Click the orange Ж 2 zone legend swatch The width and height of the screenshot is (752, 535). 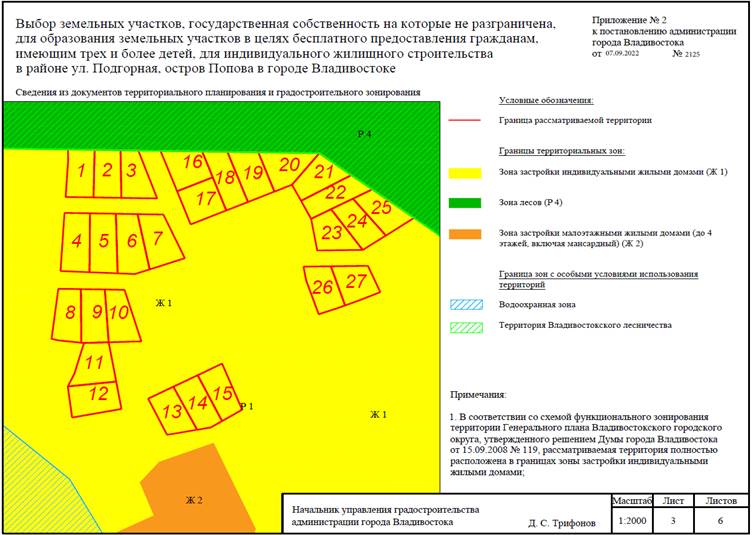point(465,234)
